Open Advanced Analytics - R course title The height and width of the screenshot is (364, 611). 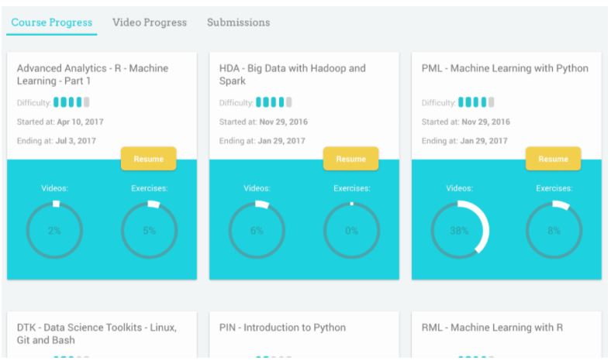pos(92,75)
